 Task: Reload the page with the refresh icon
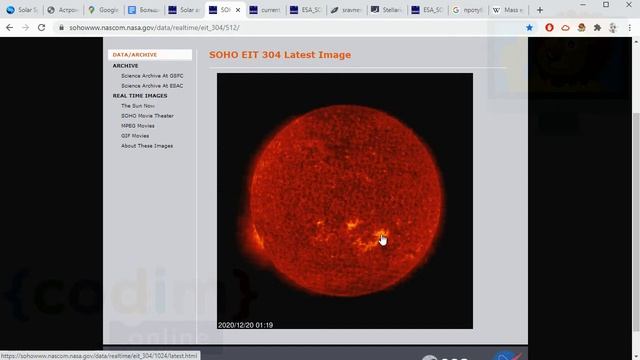[41, 27]
